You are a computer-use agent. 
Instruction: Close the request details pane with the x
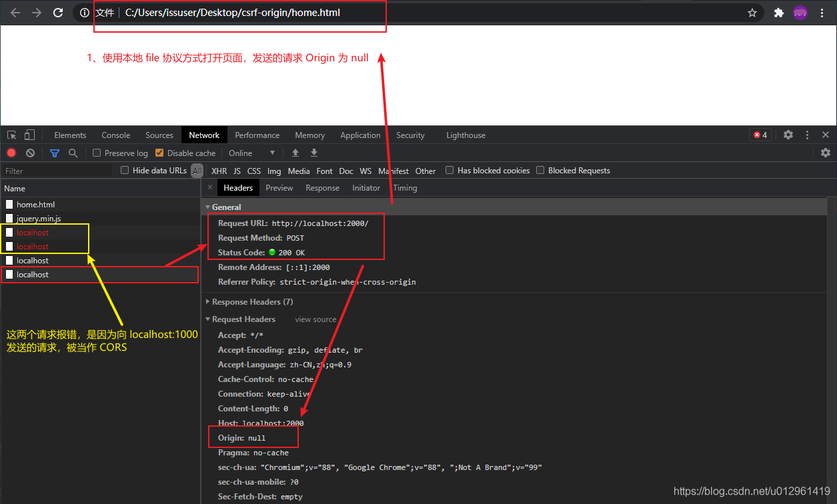pyautogui.click(x=210, y=187)
